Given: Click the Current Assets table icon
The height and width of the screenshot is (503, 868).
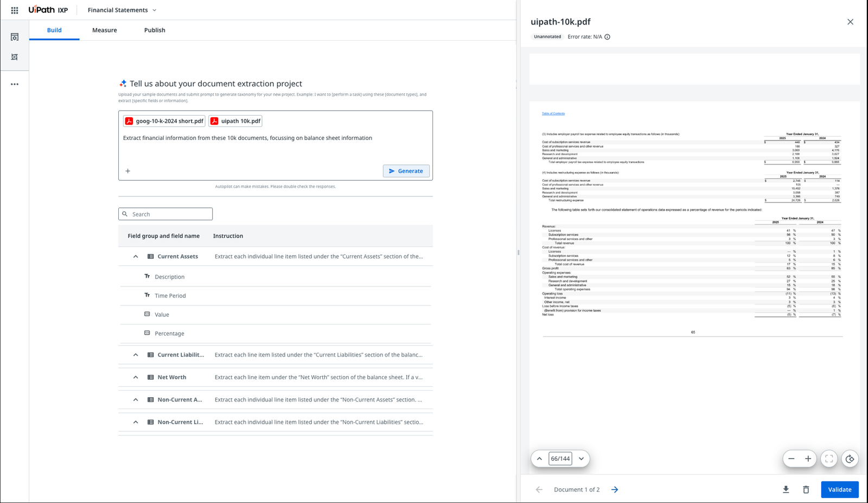Looking at the screenshot, I should pyautogui.click(x=150, y=257).
